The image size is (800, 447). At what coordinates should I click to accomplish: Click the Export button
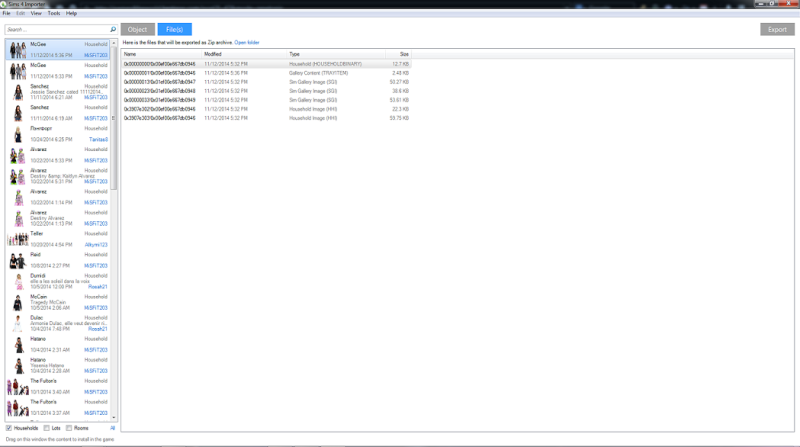click(x=777, y=30)
